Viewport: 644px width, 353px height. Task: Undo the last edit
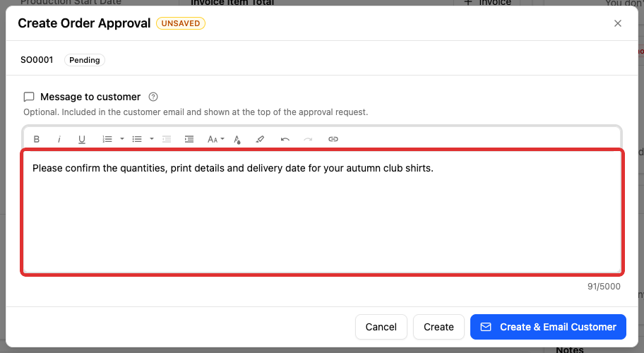pos(285,139)
